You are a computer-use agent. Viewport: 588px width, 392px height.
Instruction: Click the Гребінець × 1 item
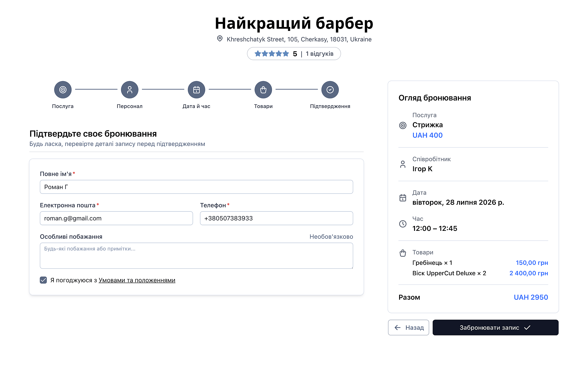point(432,263)
